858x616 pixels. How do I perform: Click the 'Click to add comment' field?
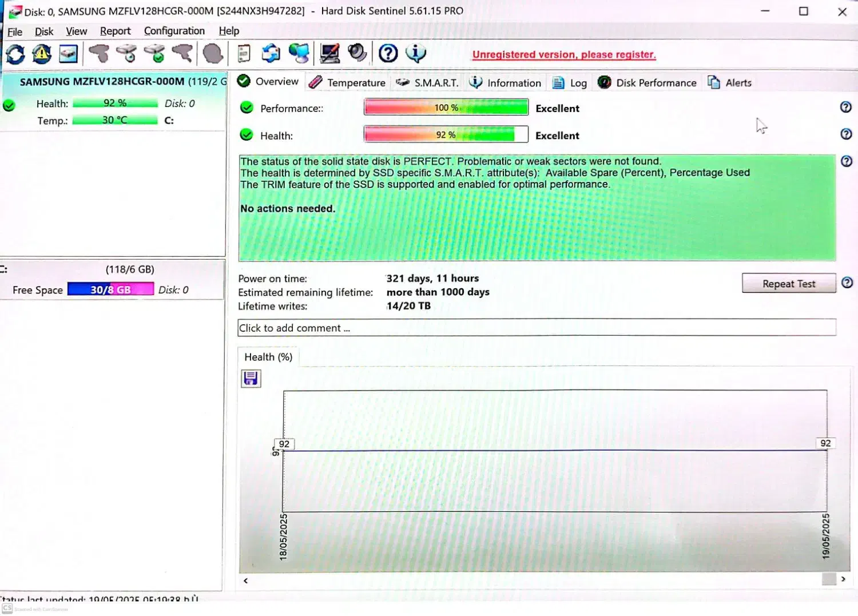pyautogui.click(x=537, y=328)
